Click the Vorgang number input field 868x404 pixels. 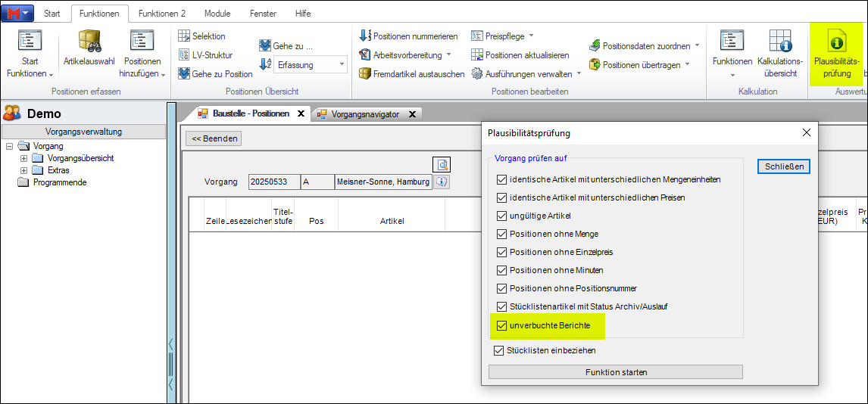(x=272, y=182)
